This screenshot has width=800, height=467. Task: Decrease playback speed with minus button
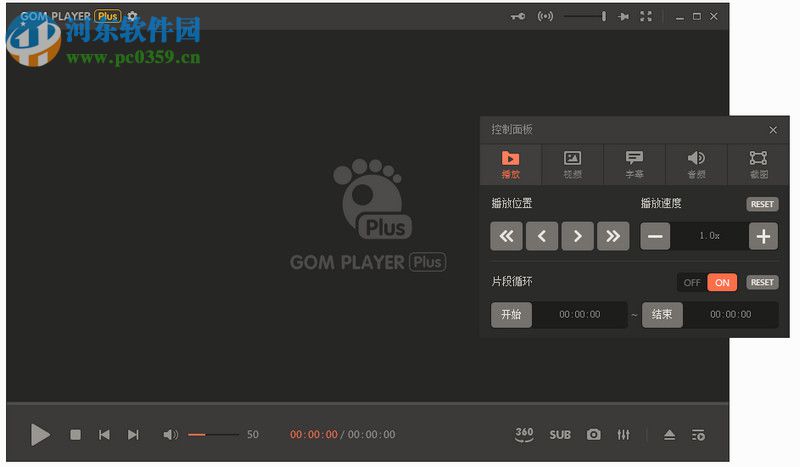pos(655,236)
